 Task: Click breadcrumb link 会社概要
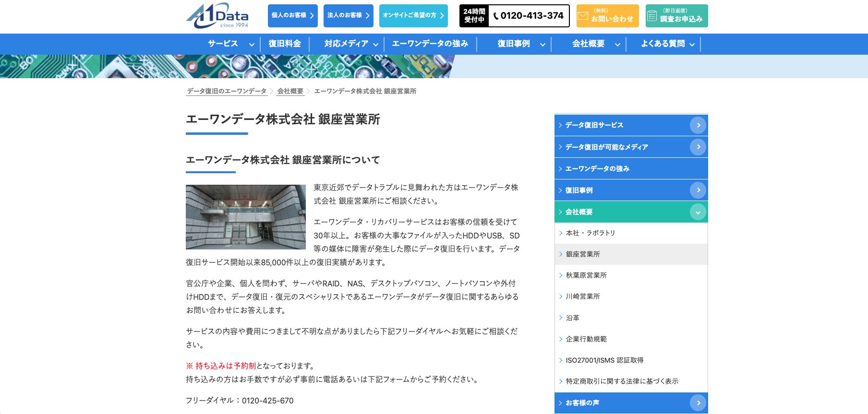tap(290, 91)
